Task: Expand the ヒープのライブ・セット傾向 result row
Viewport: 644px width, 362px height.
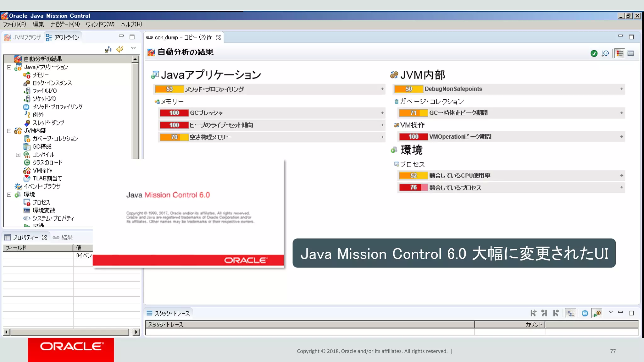Action: pos(382,125)
